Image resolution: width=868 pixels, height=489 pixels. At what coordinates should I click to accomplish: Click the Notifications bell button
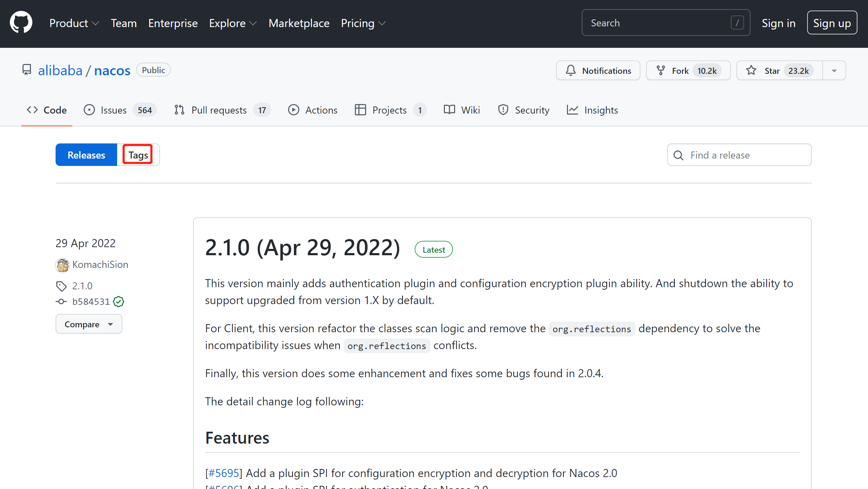tap(598, 71)
